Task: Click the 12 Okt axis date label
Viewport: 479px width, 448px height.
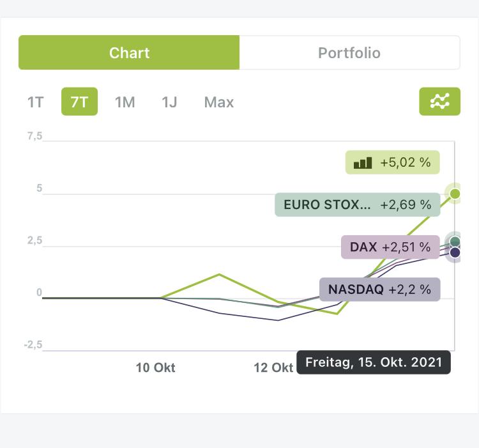Action: 273,367
